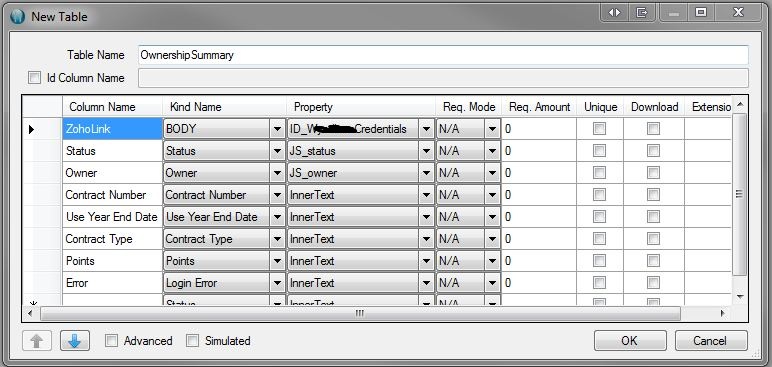Image resolution: width=772 pixels, height=367 pixels.
Task: Click the Cancel button
Action: click(x=710, y=341)
